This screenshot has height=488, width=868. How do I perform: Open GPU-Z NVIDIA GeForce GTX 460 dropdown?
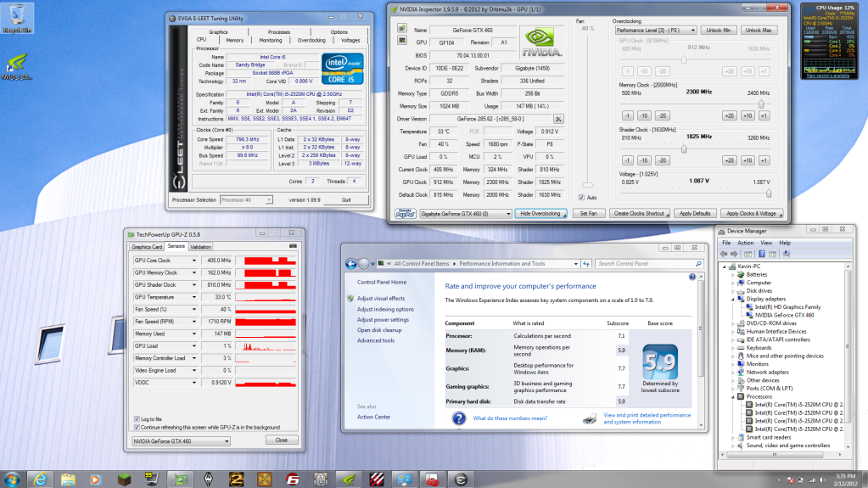coord(181,441)
